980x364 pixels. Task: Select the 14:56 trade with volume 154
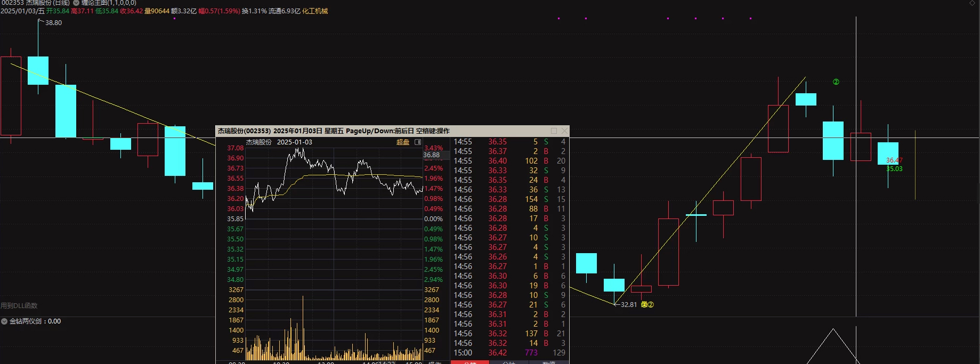click(x=509, y=199)
